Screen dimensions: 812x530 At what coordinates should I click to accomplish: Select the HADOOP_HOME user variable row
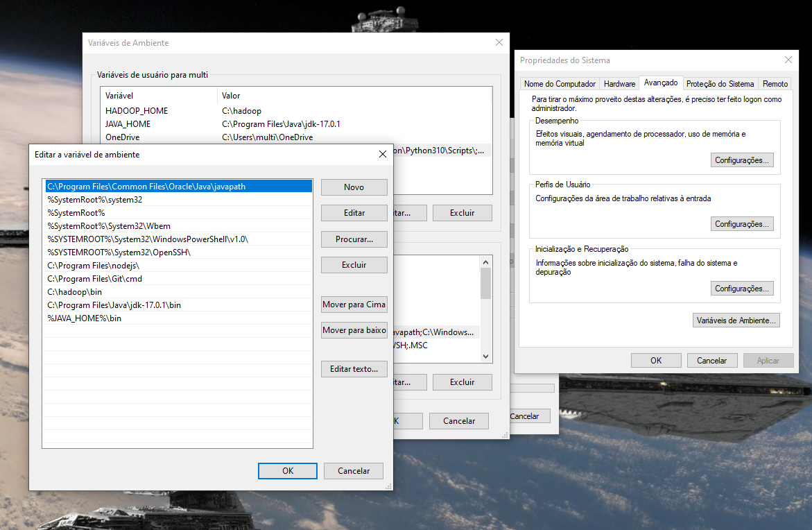(x=295, y=111)
